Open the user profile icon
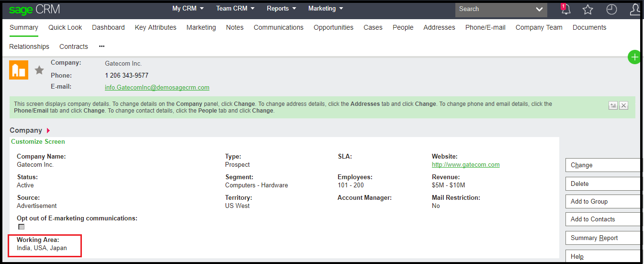This screenshot has width=644, height=264. point(635,10)
